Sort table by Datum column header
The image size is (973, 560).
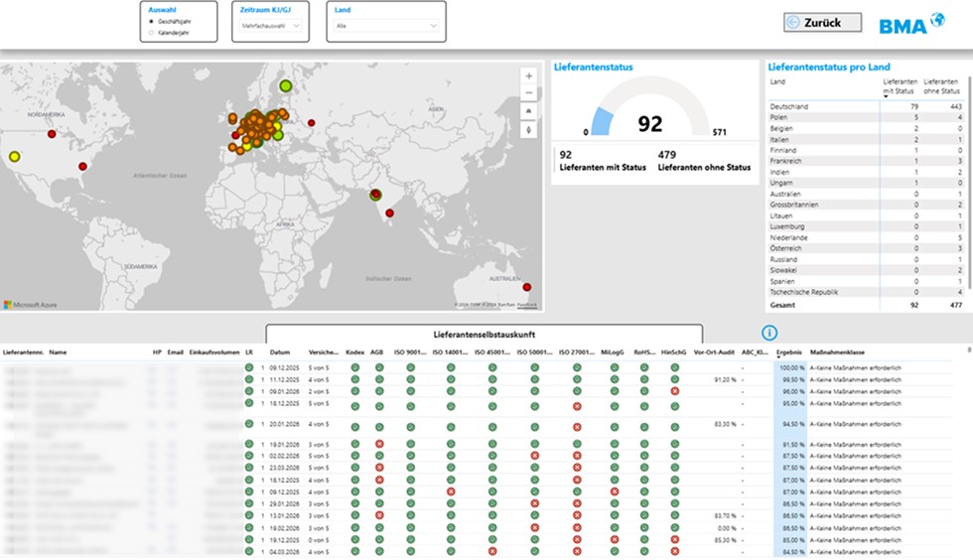coord(280,352)
